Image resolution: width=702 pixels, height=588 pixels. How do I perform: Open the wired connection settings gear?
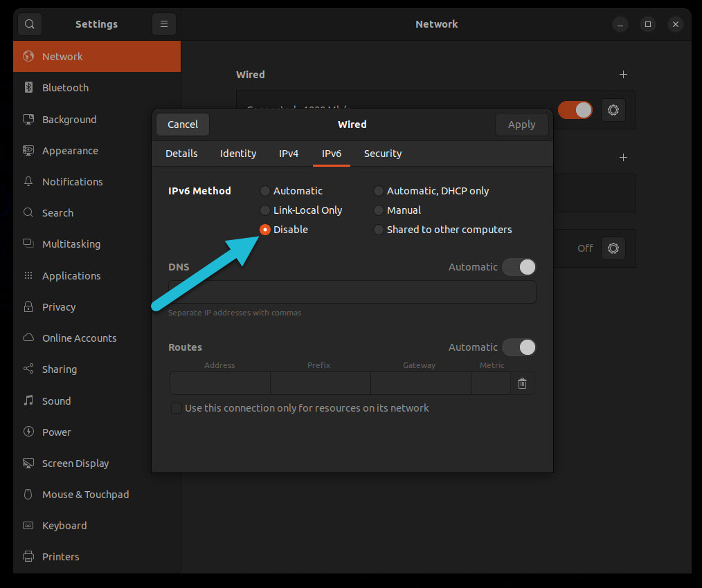(x=613, y=109)
